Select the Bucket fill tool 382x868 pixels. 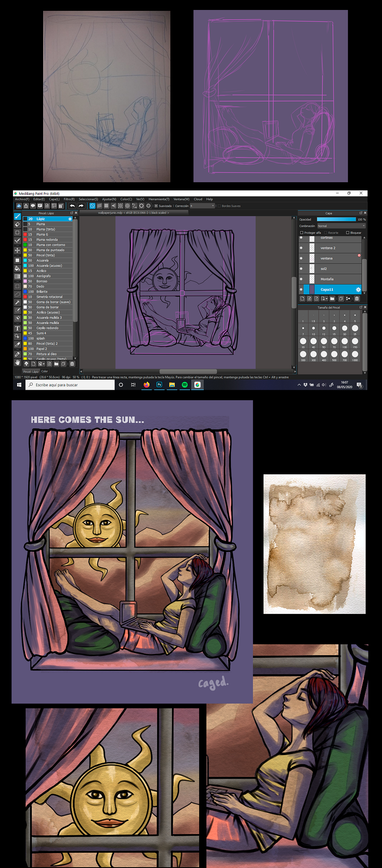click(x=17, y=268)
